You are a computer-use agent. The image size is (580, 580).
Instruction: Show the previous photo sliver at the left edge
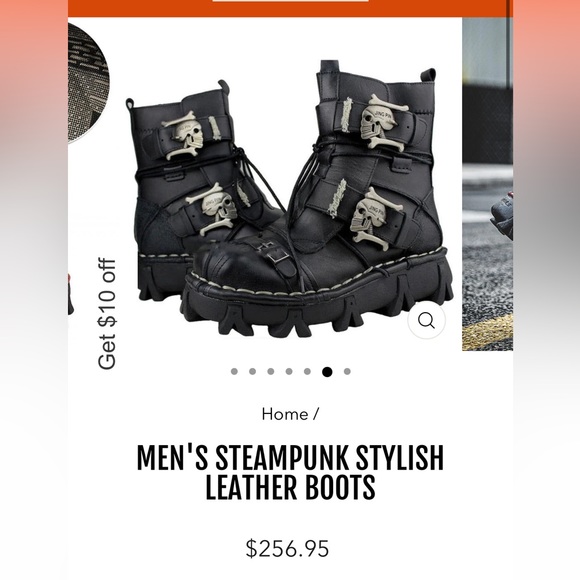[x=70, y=294]
